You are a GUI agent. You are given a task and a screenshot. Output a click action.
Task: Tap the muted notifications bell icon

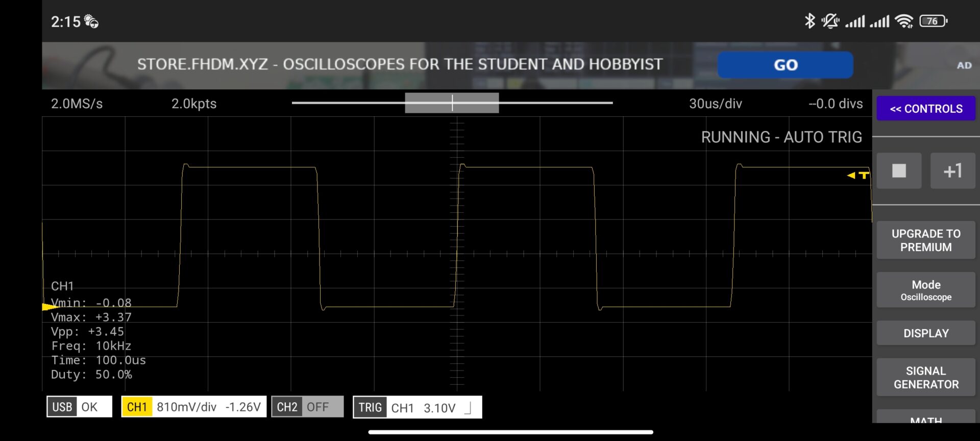(x=830, y=21)
